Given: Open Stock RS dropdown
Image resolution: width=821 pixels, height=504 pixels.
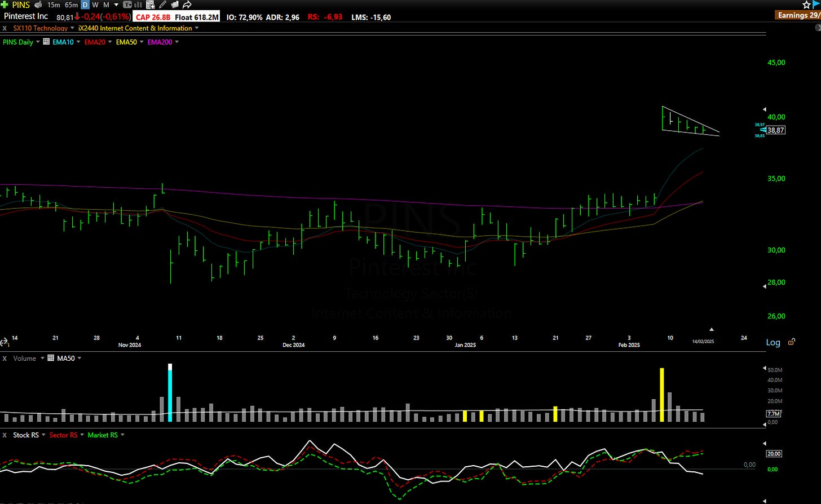Looking at the screenshot, I should pos(43,435).
